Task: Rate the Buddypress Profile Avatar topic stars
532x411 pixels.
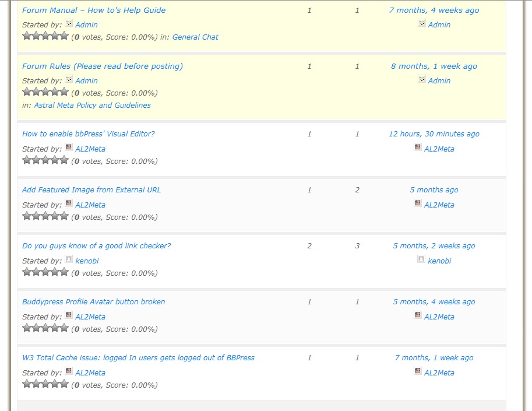Action: (x=45, y=328)
